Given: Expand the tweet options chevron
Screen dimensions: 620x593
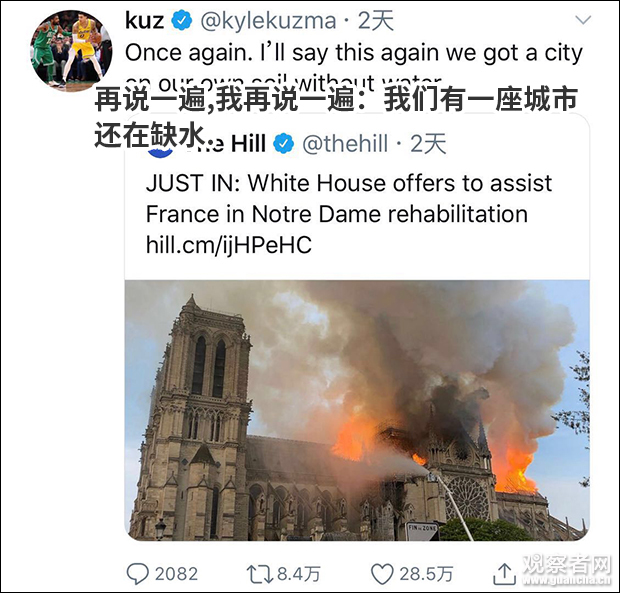Looking at the screenshot, I should 583,20.
